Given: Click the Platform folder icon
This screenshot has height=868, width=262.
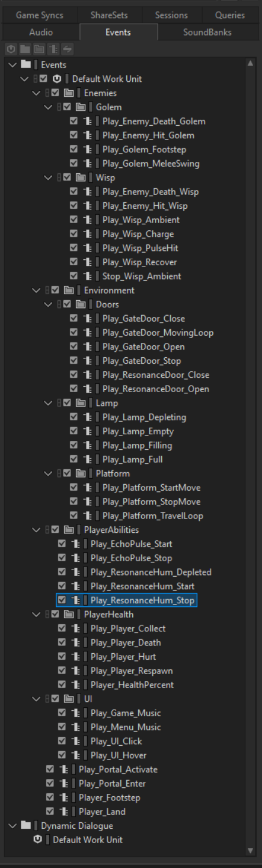Looking at the screenshot, I should 81,473.
